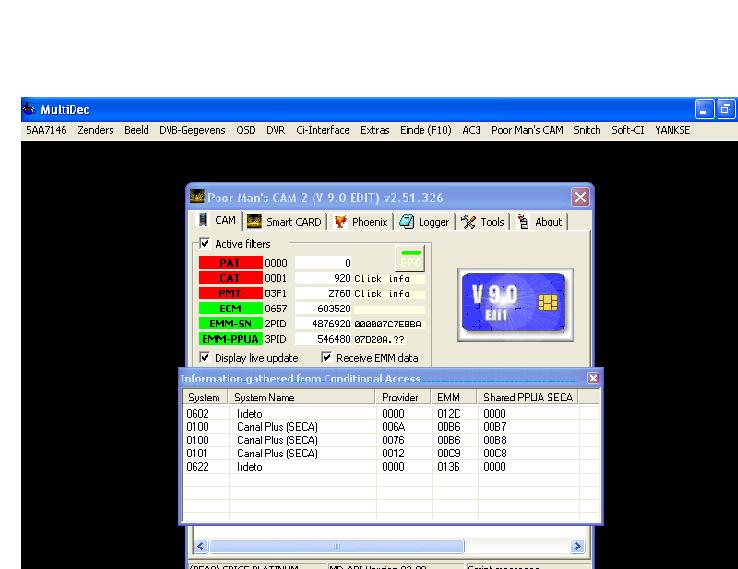Select the Irdeto row with system 0602
The image size is (738, 569).
point(391,414)
